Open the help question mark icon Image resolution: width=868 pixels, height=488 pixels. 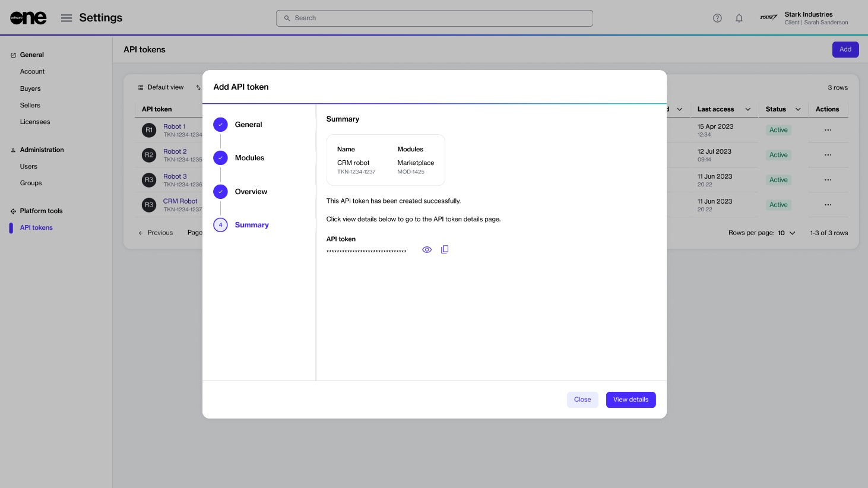[x=717, y=18]
